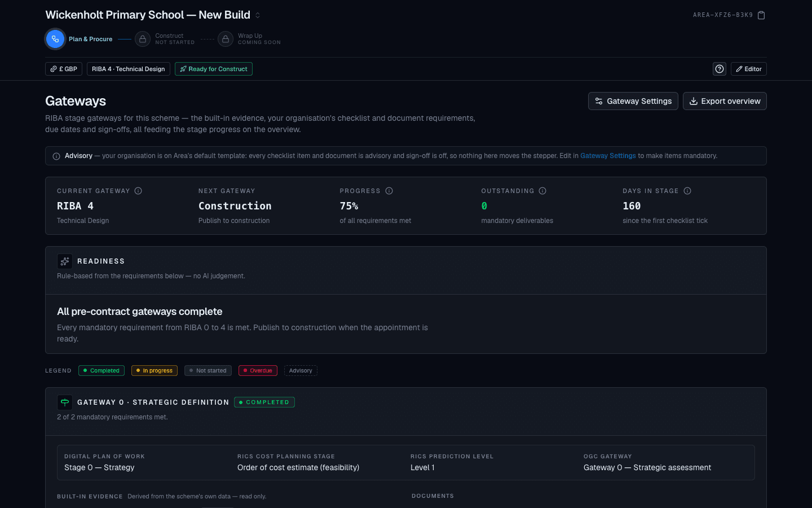Screen dimensions: 812x508
Task: Click the Not started legend chip
Action: [x=208, y=370]
